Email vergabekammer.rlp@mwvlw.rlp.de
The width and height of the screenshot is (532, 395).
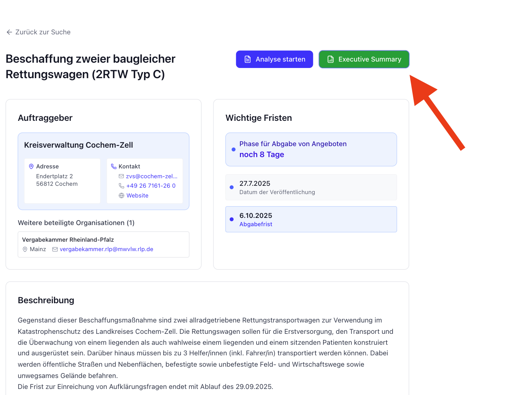click(x=106, y=249)
